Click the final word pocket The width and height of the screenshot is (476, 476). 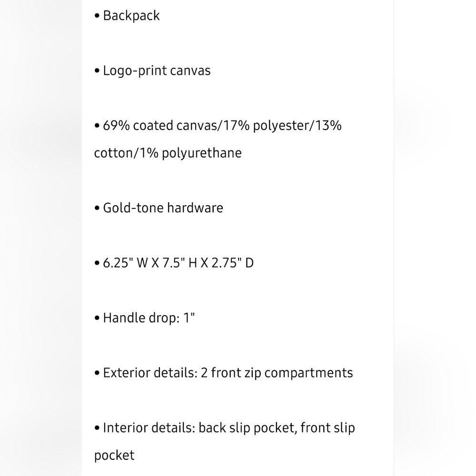click(114, 456)
